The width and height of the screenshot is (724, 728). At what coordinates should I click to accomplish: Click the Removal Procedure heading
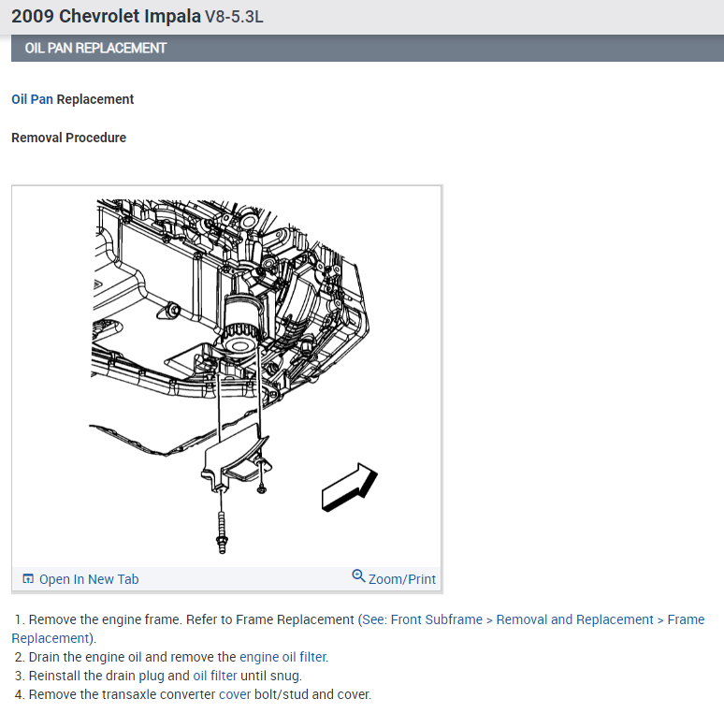(x=68, y=138)
